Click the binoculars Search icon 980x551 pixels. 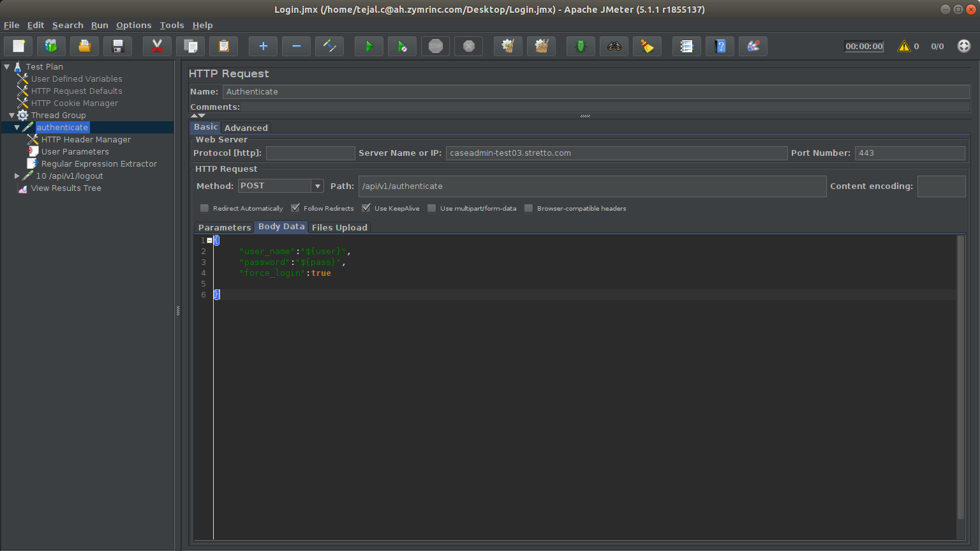tap(614, 46)
